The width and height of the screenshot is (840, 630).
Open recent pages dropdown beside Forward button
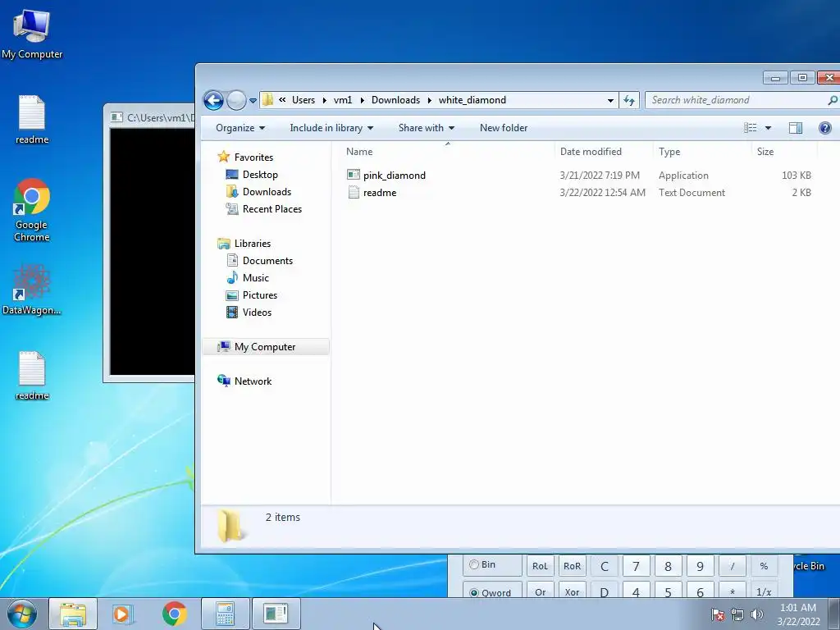(253, 101)
